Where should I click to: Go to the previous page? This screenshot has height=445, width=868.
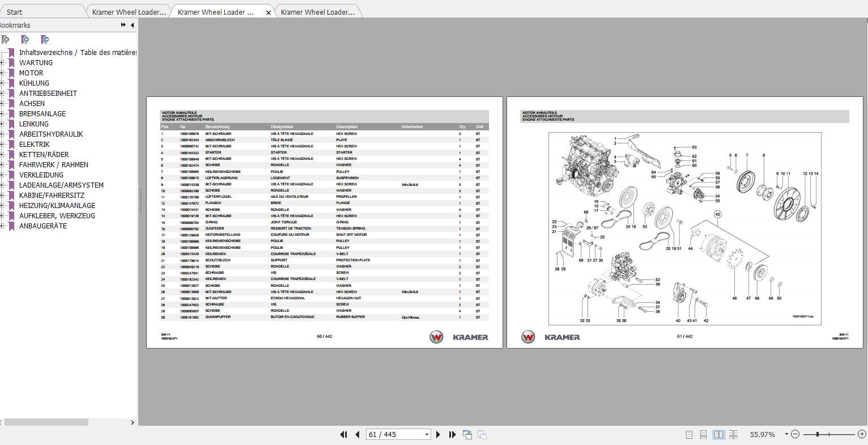tap(357, 434)
